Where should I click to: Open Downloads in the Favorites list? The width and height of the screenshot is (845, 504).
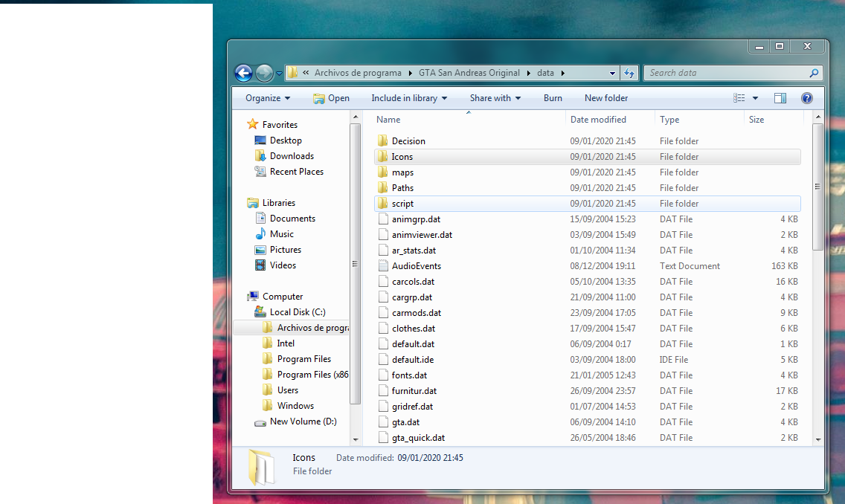coord(292,155)
